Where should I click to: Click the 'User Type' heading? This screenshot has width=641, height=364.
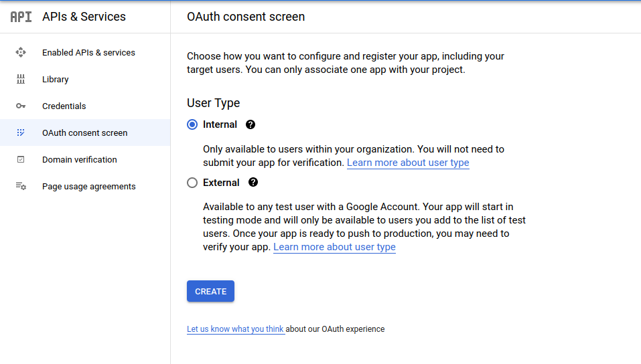pos(214,103)
